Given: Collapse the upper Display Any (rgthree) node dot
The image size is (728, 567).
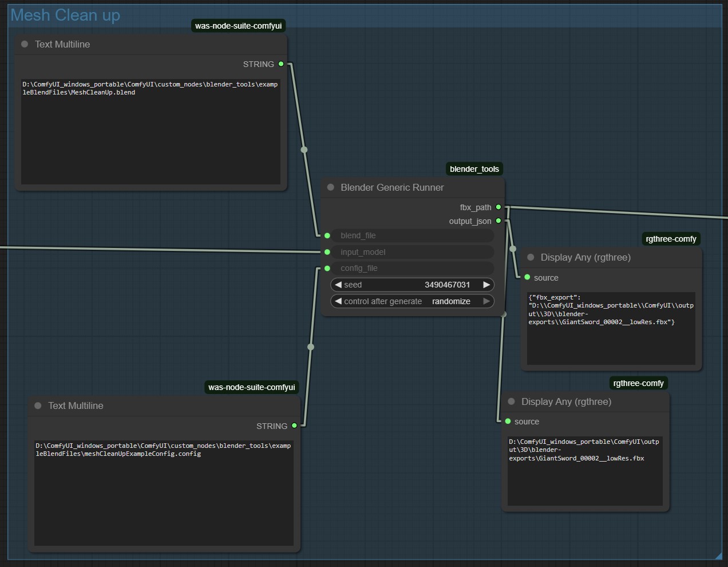Looking at the screenshot, I should click(531, 257).
